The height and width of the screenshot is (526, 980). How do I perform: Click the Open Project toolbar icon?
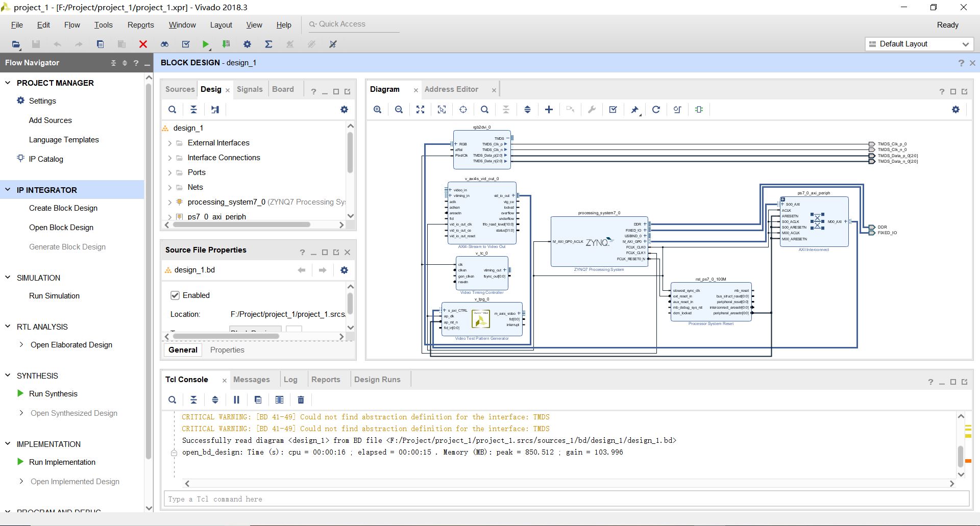[16, 44]
